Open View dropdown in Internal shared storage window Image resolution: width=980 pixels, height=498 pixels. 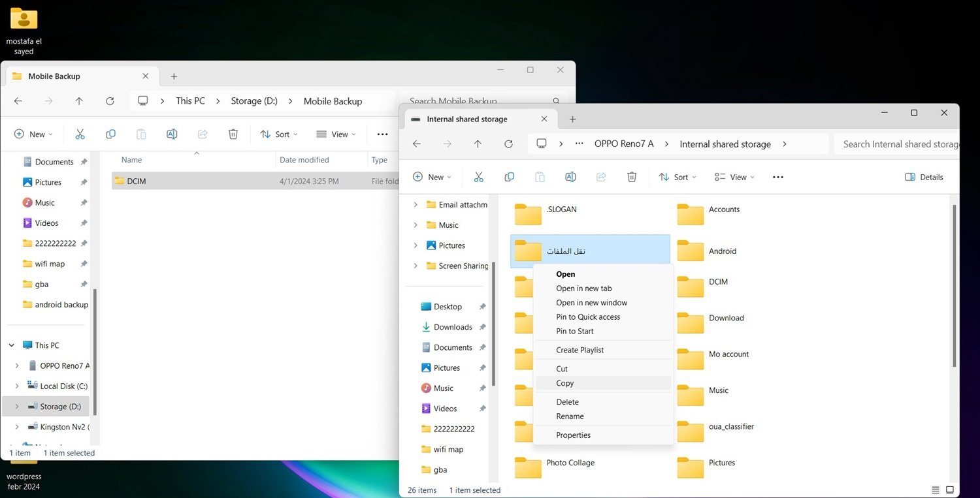coord(735,177)
